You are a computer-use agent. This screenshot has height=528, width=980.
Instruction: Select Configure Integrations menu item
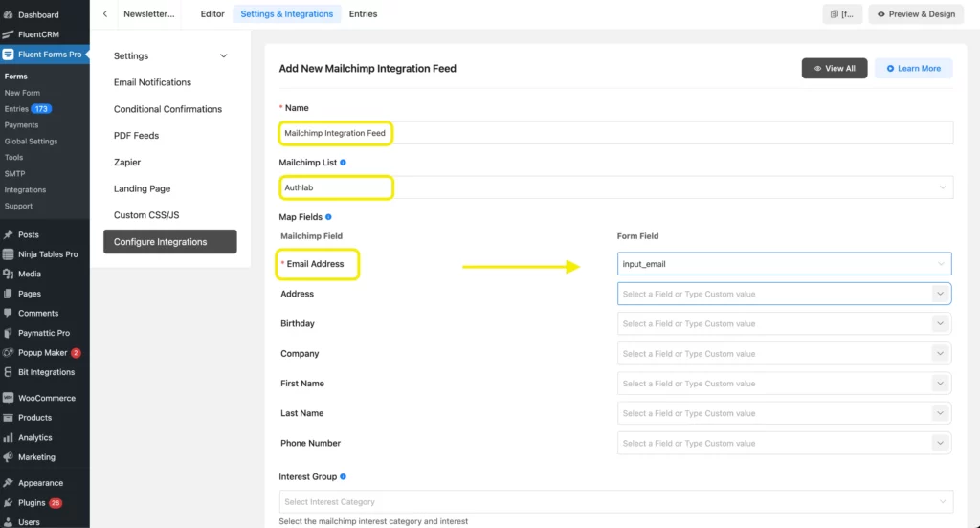170,242
